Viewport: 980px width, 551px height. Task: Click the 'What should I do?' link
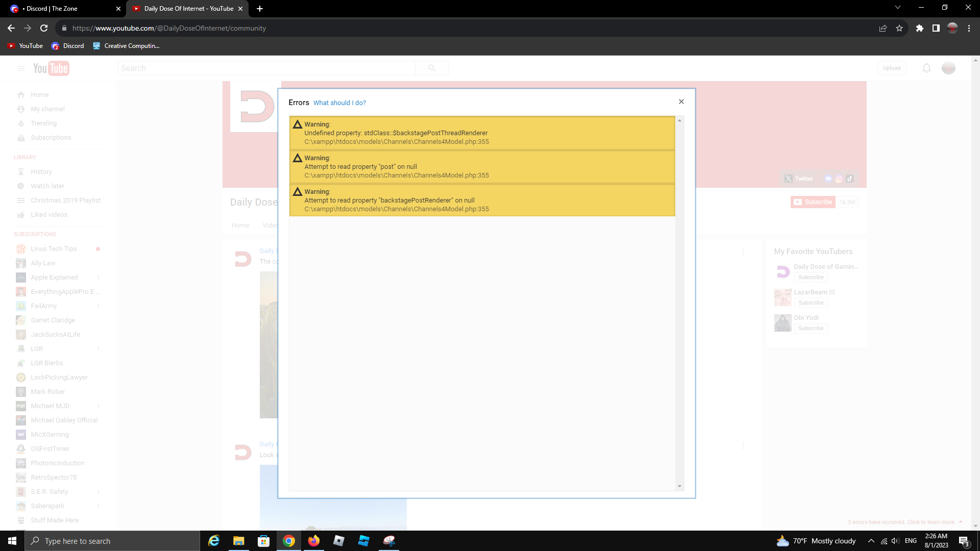[340, 103]
